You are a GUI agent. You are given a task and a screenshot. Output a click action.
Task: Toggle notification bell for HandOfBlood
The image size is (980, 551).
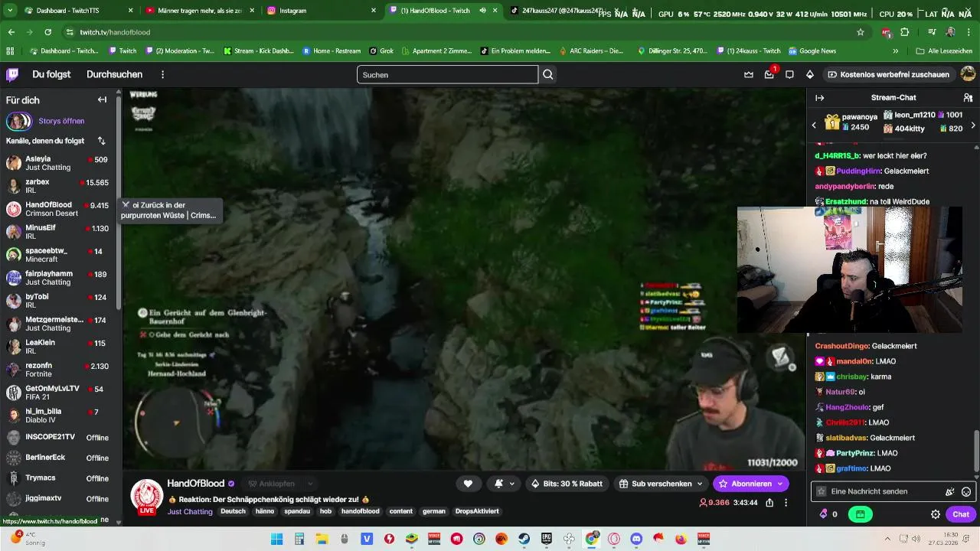[x=498, y=484]
